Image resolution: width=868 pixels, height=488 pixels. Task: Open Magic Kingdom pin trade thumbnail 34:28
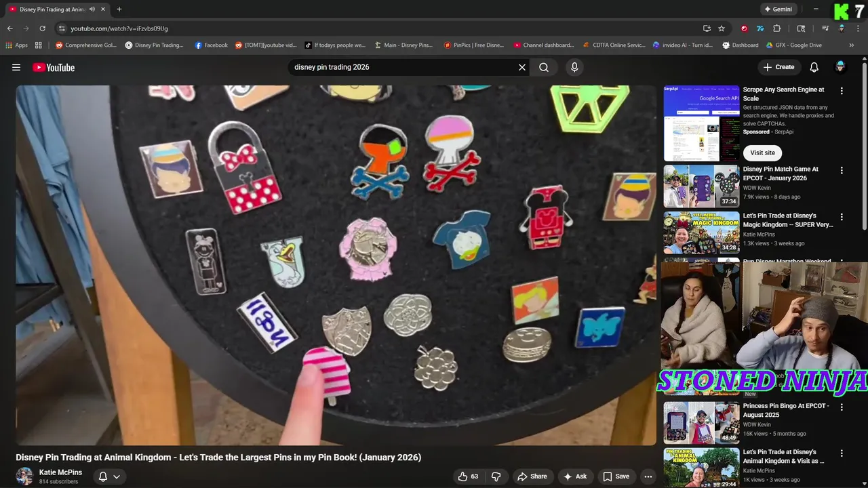pyautogui.click(x=701, y=232)
